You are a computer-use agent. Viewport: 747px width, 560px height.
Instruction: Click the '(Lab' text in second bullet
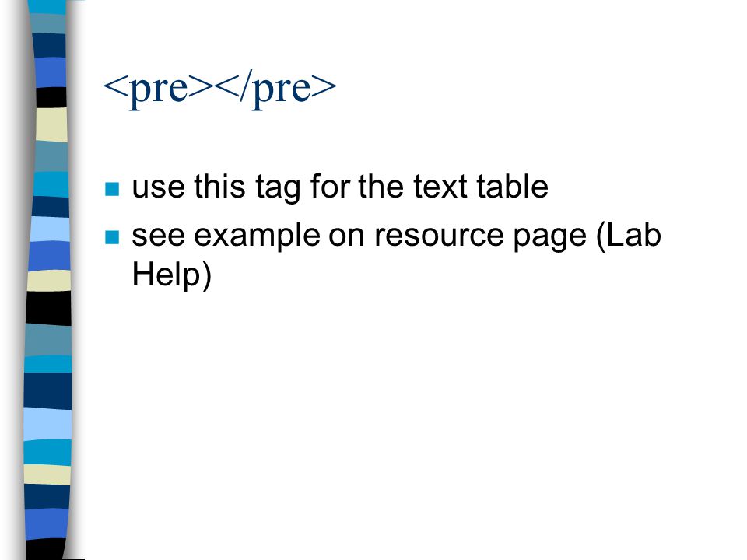point(629,235)
